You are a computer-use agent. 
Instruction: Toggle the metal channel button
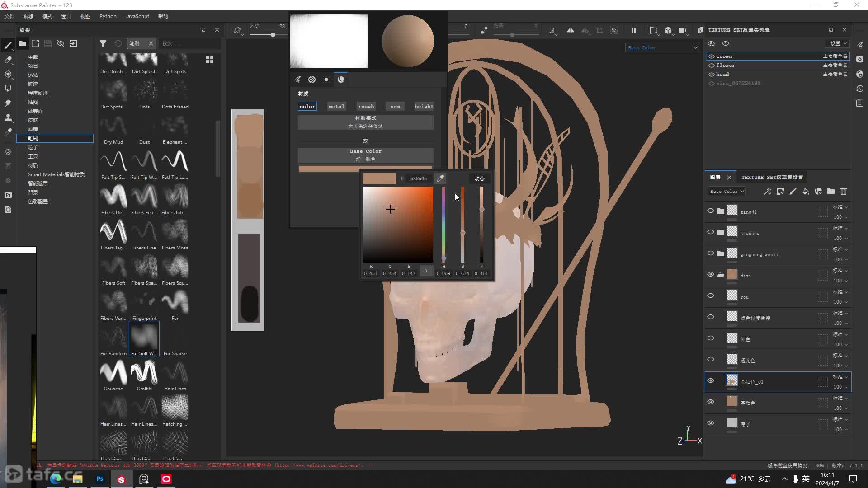[336, 106]
